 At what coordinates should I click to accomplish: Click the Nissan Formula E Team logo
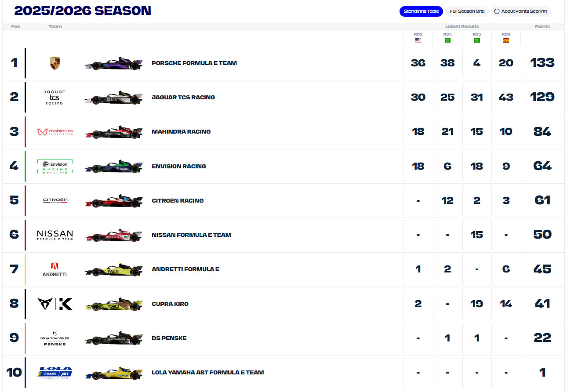55,235
